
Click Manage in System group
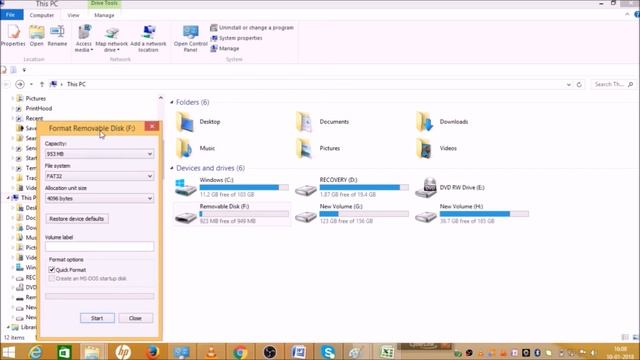(224, 49)
